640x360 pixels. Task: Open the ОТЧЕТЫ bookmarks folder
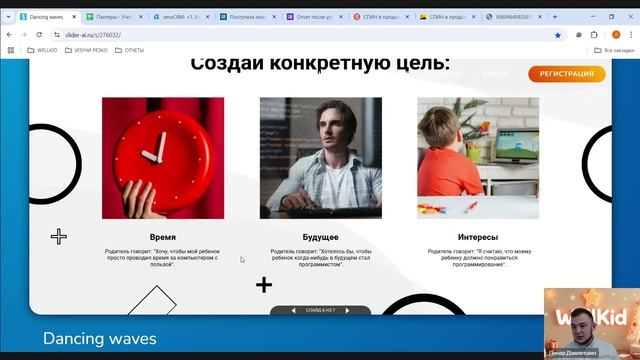pos(129,50)
